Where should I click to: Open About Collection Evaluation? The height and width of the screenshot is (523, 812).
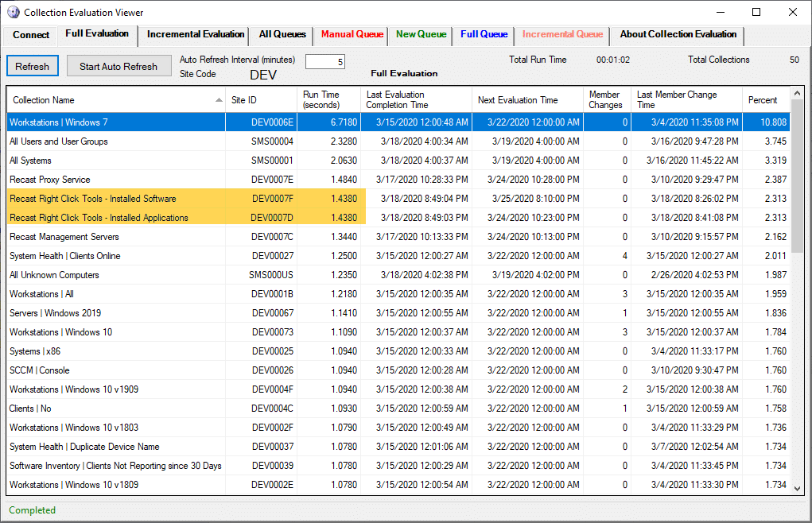[678, 35]
